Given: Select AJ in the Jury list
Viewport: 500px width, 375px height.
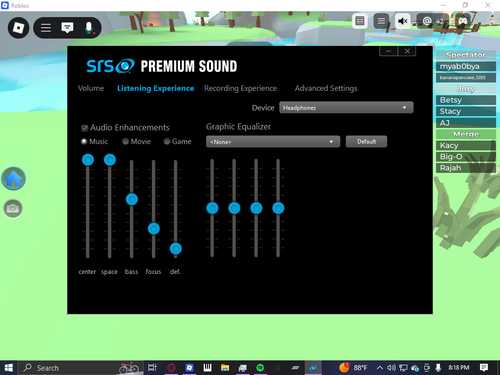Looking at the screenshot, I should pyautogui.click(x=466, y=123).
